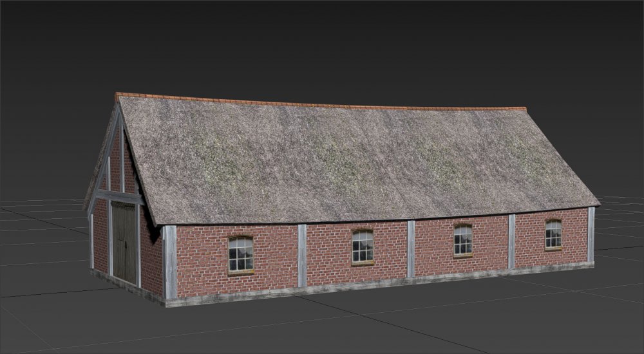Viewport: 644px width, 354px height.
Task: Click the far corner timber post of side wall
Action: (x=591, y=234)
